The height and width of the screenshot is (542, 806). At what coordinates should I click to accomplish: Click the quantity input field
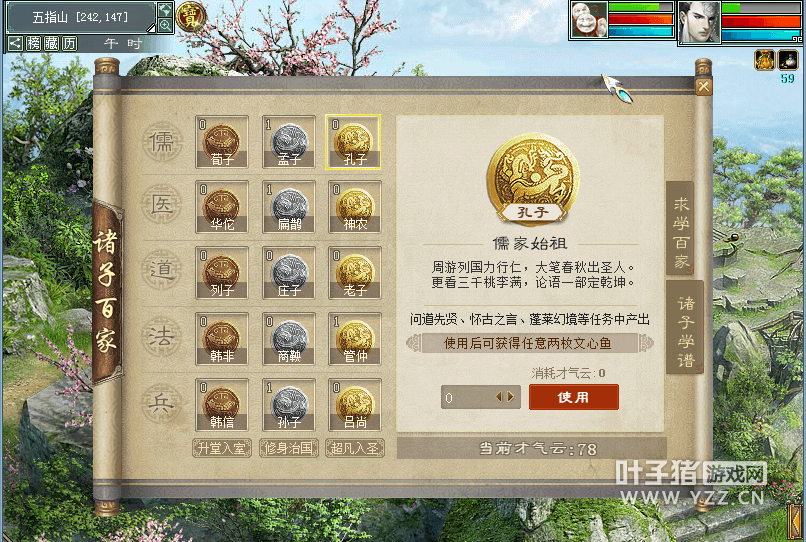point(481,397)
